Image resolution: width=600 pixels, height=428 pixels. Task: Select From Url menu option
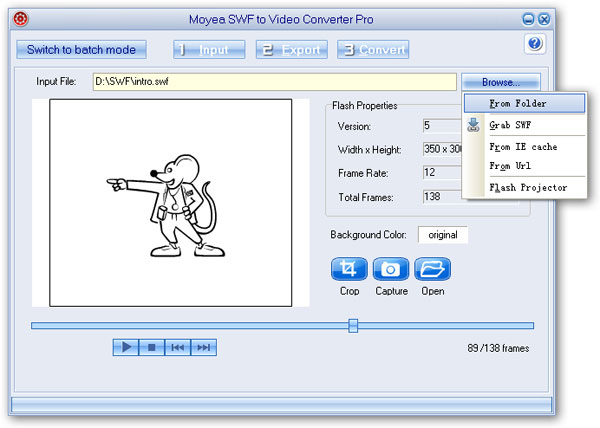pos(524,166)
